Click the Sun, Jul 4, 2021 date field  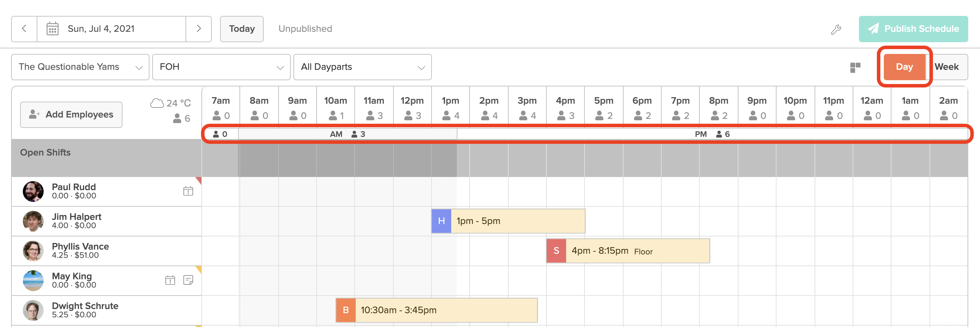point(111,29)
